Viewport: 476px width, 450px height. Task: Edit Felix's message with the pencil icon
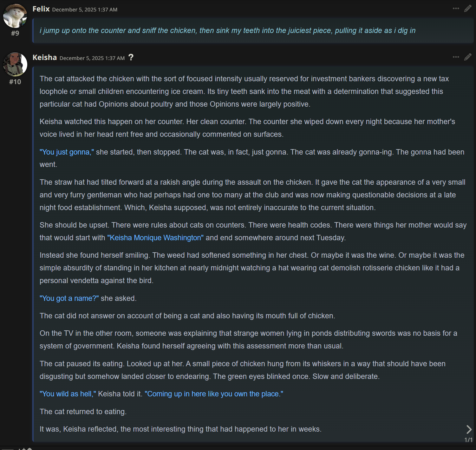[x=468, y=9]
